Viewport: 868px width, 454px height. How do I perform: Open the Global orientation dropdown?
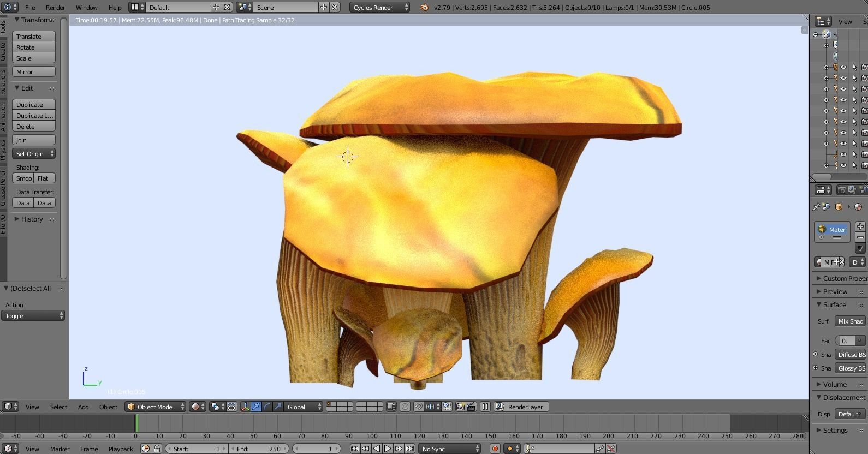coord(304,407)
